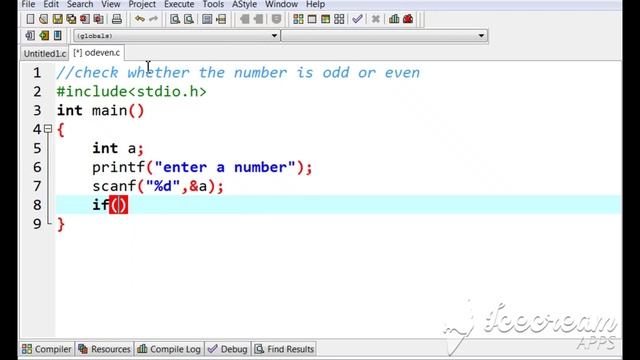Open the Resources bottom tab
The image size is (640, 360).
click(x=104, y=349)
